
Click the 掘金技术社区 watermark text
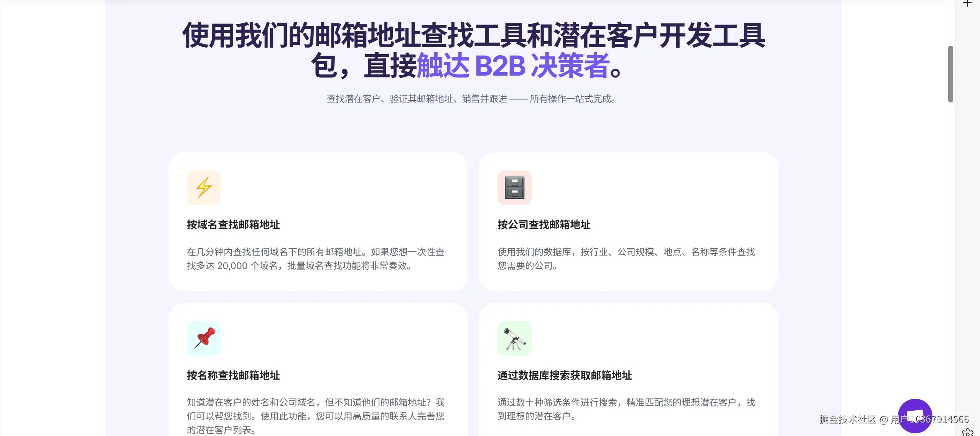tap(848, 419)
